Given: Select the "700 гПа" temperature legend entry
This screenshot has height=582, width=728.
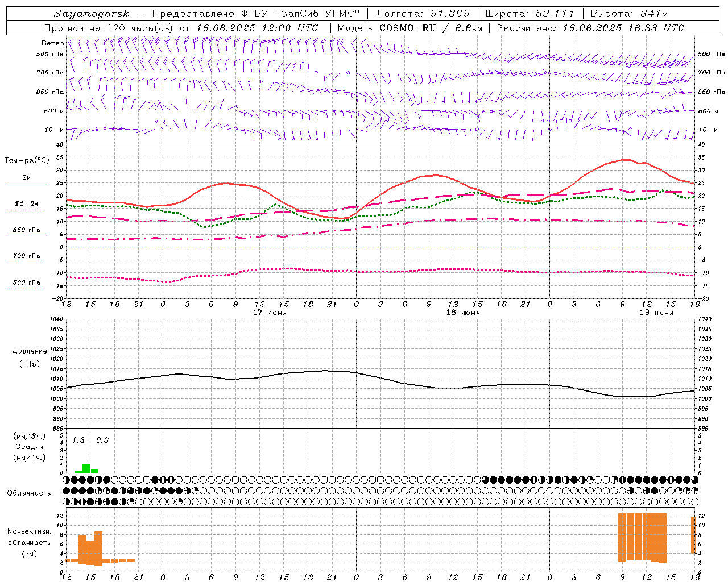Looking at the screenshot, I should tap(26, 256).
